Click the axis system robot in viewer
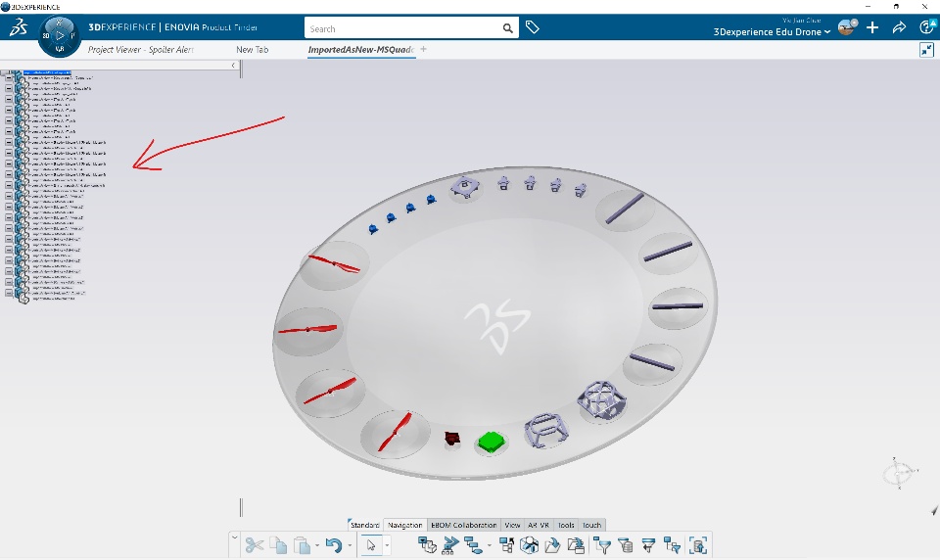This screenshot has width=940, height=560. (x=899, y=473)
